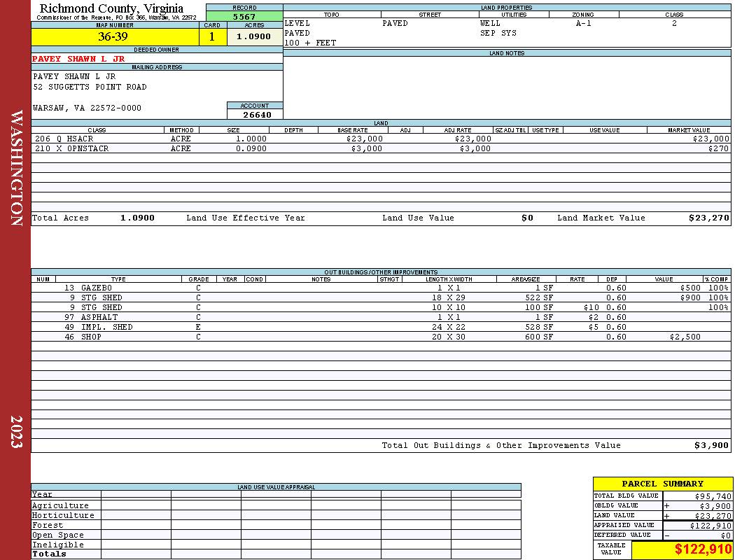Viewport: 735px width, 560px height.
Task: Select the IMPL. SHED row
Action: 381,327
